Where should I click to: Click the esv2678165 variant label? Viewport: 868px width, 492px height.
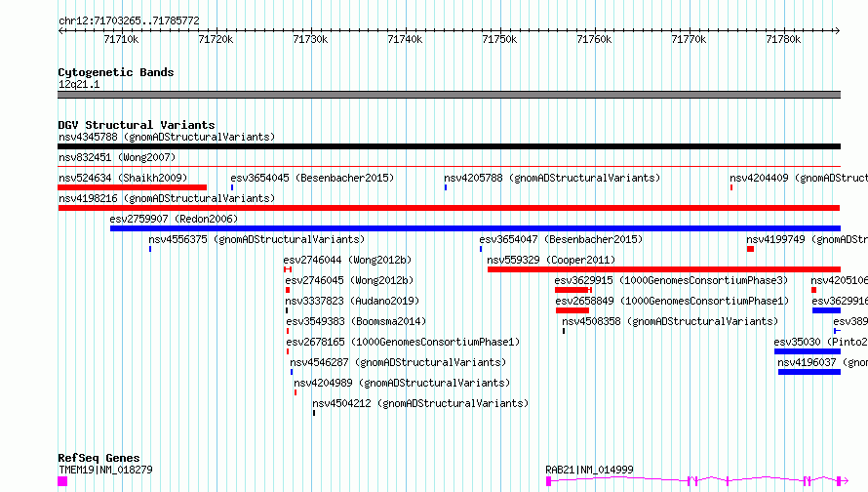403,342
